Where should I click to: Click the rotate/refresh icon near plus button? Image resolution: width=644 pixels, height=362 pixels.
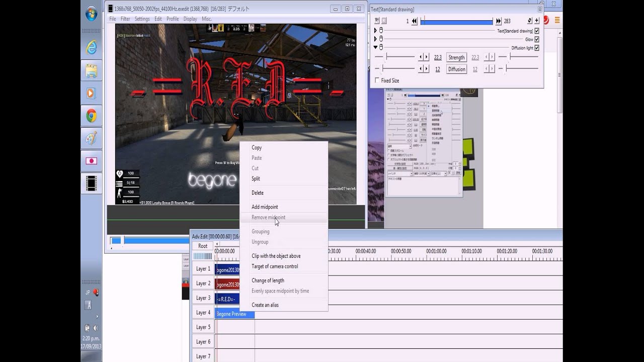pyautogui.click(x=530, y=21)
